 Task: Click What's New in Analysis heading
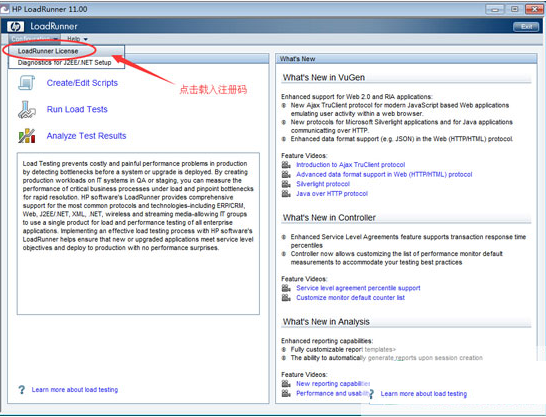click(326, 322)
